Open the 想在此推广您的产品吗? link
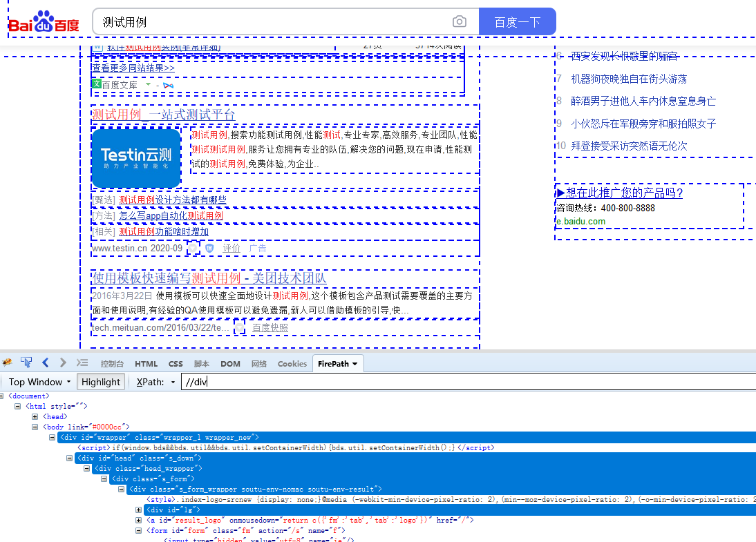The image size is (756, 542). click(x=620, y=193)
